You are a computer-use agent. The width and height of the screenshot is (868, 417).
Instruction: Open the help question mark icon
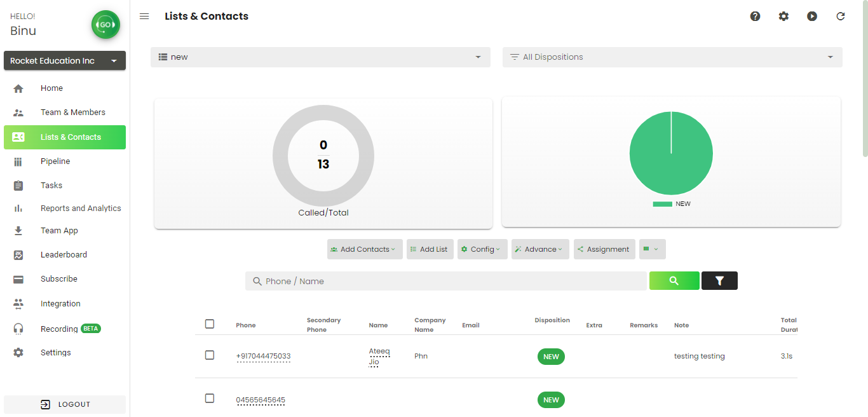tap(755, 17)
